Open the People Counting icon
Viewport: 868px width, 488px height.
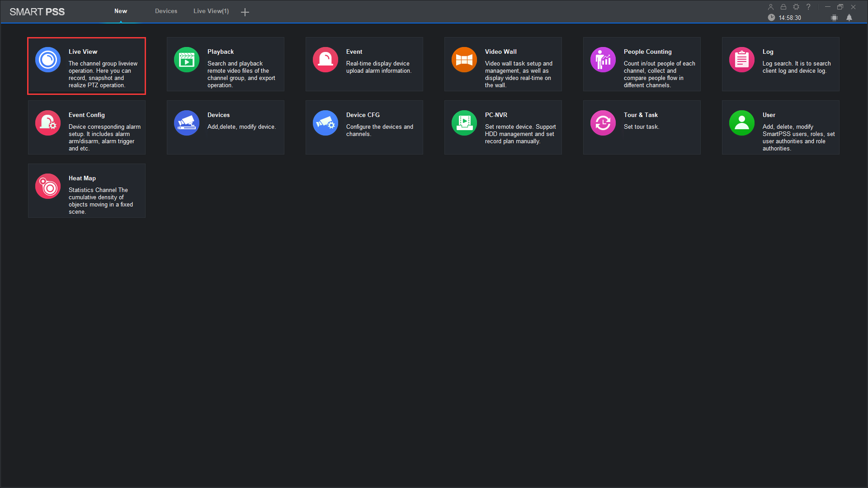pos(602,60)
